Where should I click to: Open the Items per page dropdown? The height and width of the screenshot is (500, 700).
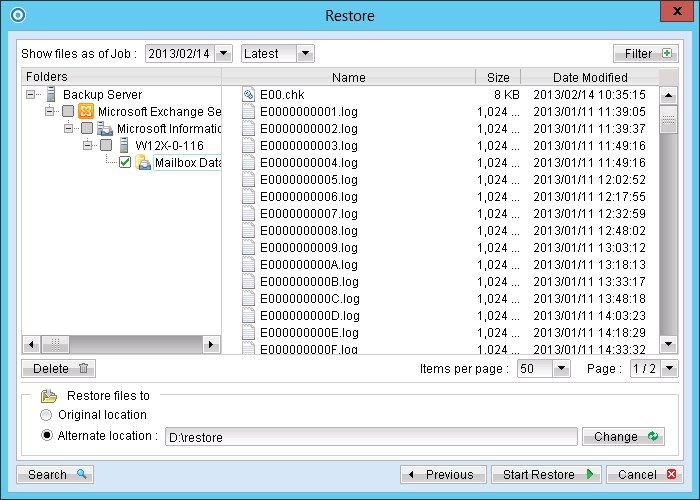click(x=561, y=369)
